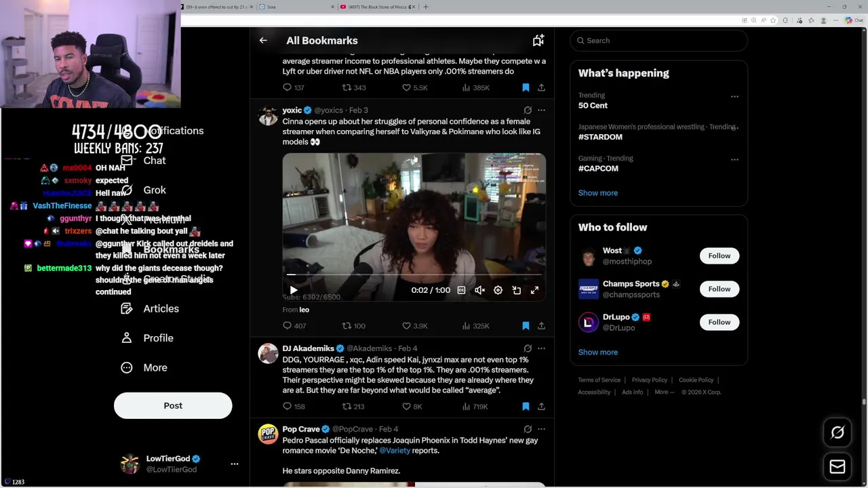The image size is (868, 488).
Task: Open the Terms of Service link
Action: pyautogui.click(x=599, y=380)
